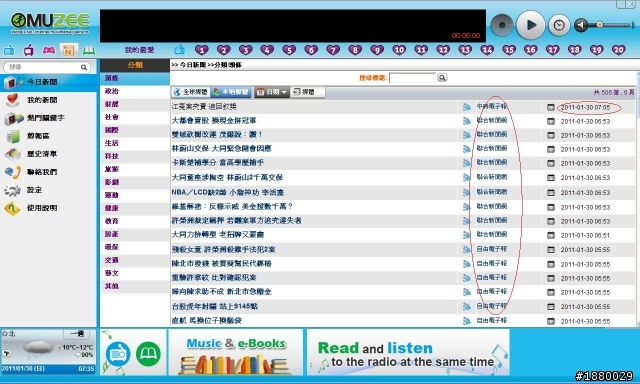The height and width of the screenshot is (384, 640).
Task: Click calendar icon in 直航 row
Action: [551, 321]
